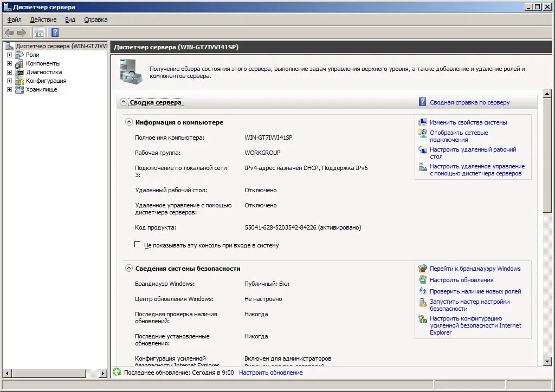This screenshot has height=392, width=555.
Task: Click Проверить наличие новых ролей link
Action: point(475,291)
